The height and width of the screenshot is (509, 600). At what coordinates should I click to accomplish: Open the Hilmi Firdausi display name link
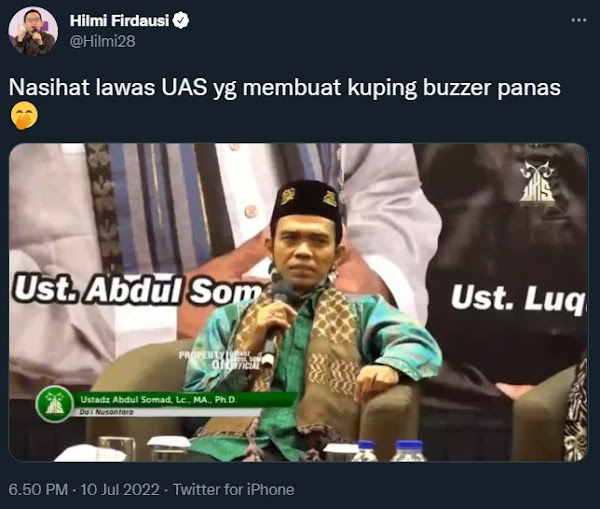pyautogui.click(x=119, y=21)
